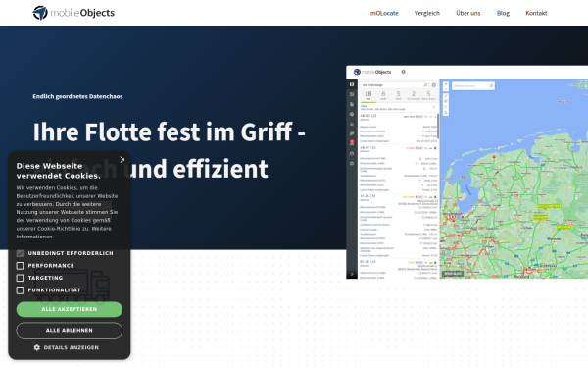Go to the Vergleich page
This screenshot has height=368, width=588.
click(426, 13)
